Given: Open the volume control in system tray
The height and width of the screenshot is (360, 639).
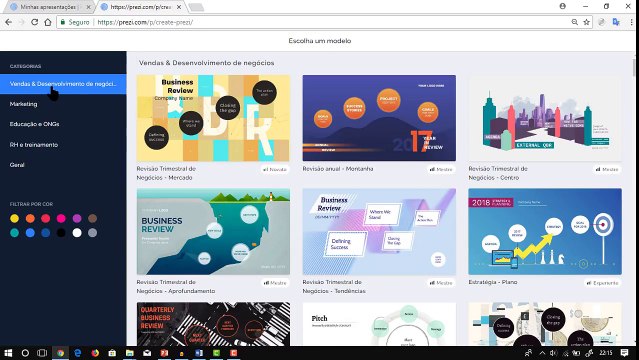Looking at the screenshot, I should tap(553, 353).
